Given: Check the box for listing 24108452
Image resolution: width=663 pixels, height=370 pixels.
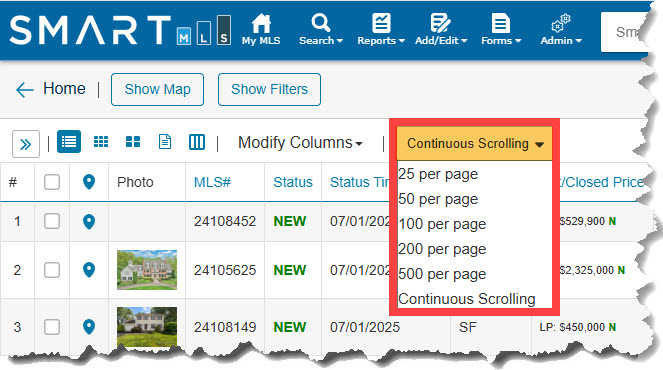Looking at the screenshot, I should (52, 221).
